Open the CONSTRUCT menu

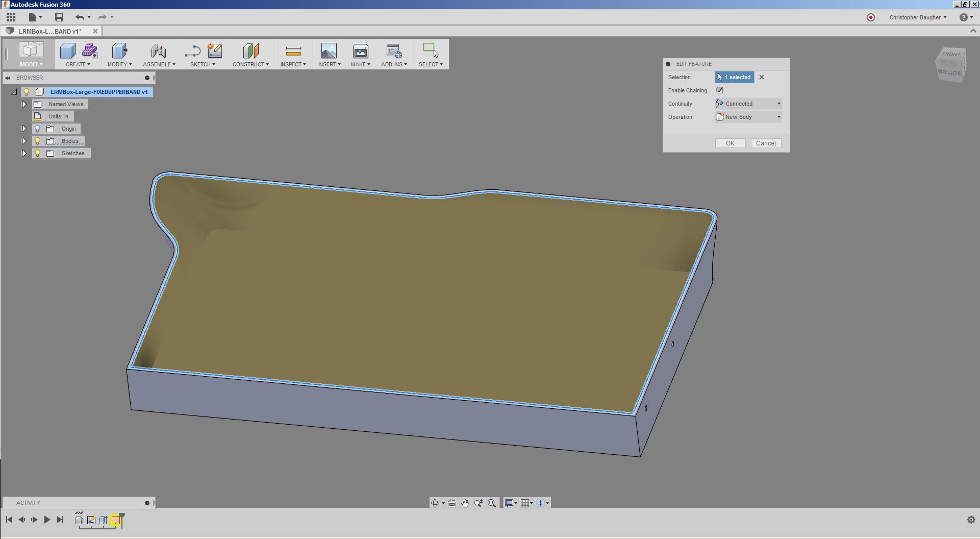point(250,64)
